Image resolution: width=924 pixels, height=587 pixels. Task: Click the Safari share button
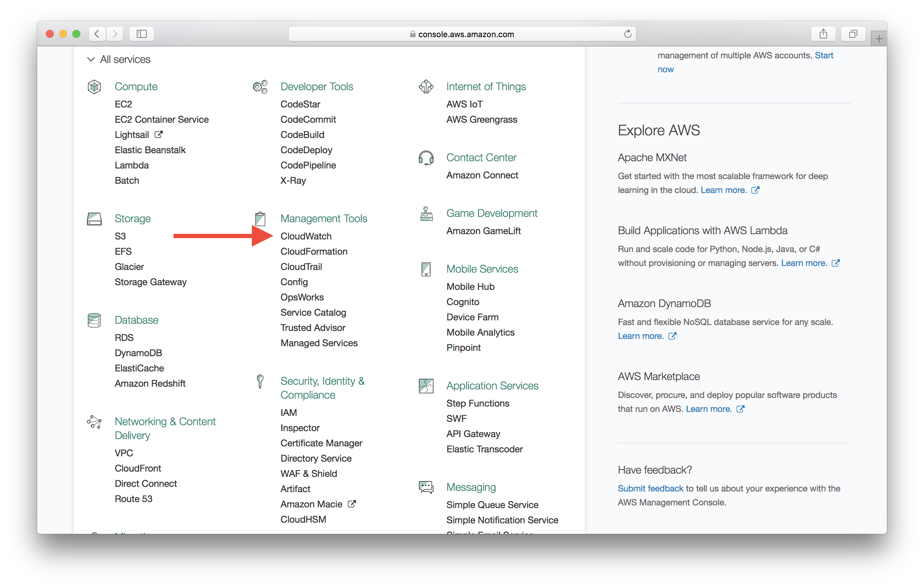823,34
